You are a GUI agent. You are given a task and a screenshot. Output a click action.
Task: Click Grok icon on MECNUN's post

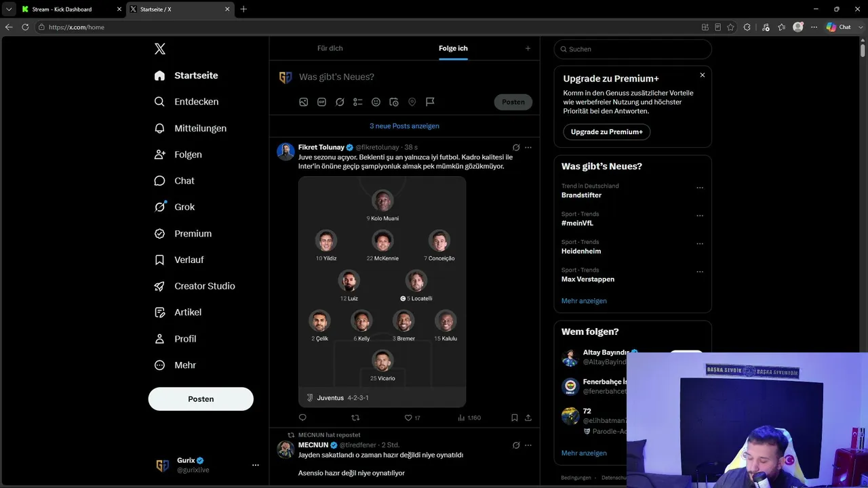point(516,445)
